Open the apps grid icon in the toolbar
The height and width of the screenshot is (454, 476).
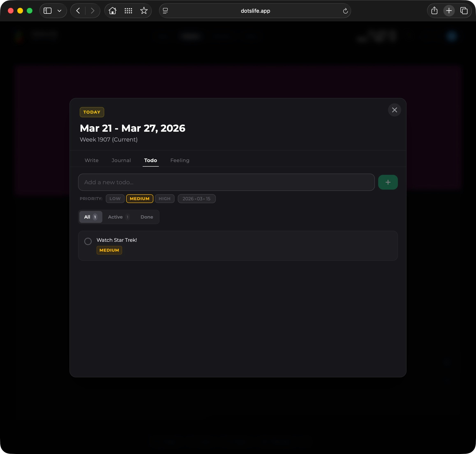pyautogui.click(x=128, y=11)
